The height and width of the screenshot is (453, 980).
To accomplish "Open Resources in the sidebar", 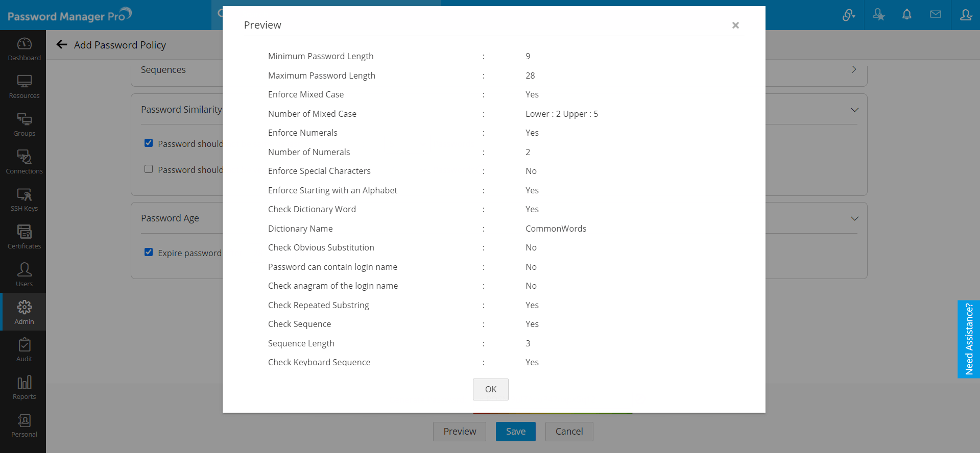I will coord(24,87).
